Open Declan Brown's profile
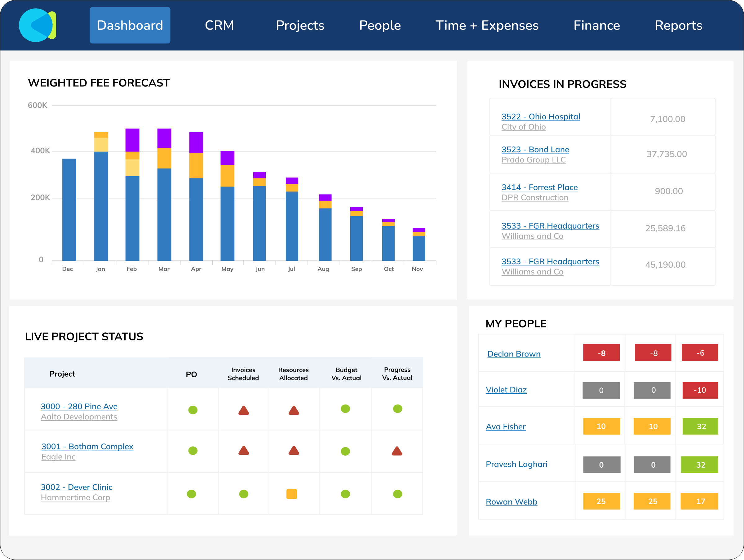Viewport: 744px width, 560px height. coord(514,354)
